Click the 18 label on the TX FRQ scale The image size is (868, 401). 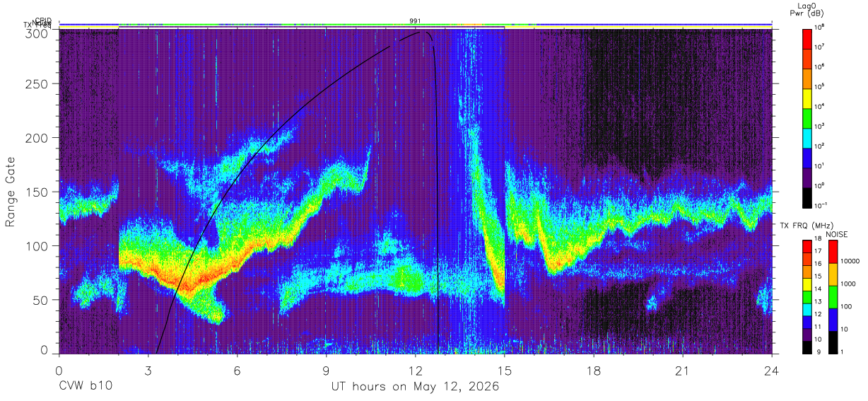click(818, 239)
